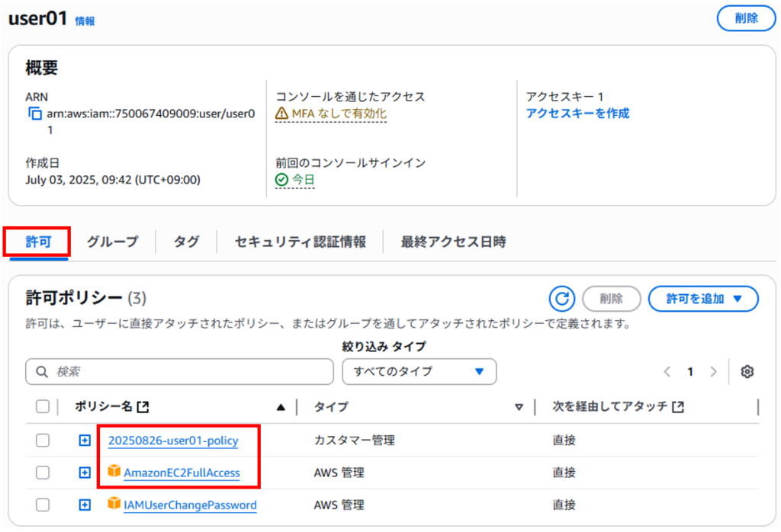Click the orange box icon beside AmazonEC2FullAccess

coord(114,471)
